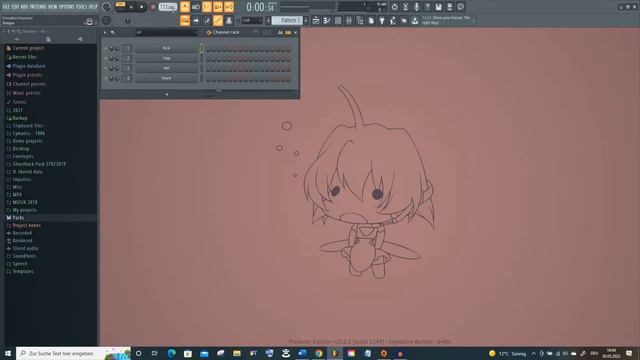
Task: Open the TOOLS menu
Action: [x=81, y=7]
